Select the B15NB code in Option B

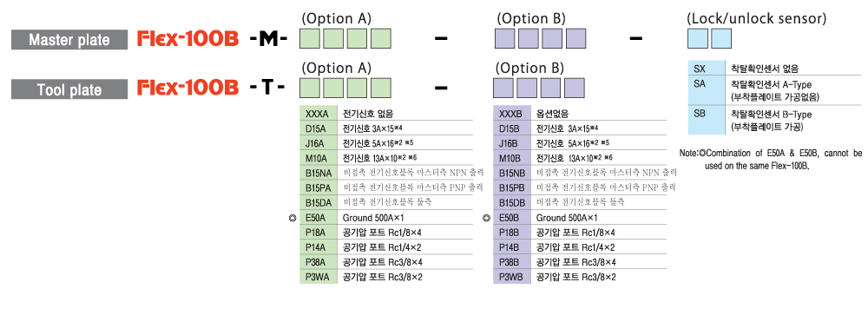(511, 174)
